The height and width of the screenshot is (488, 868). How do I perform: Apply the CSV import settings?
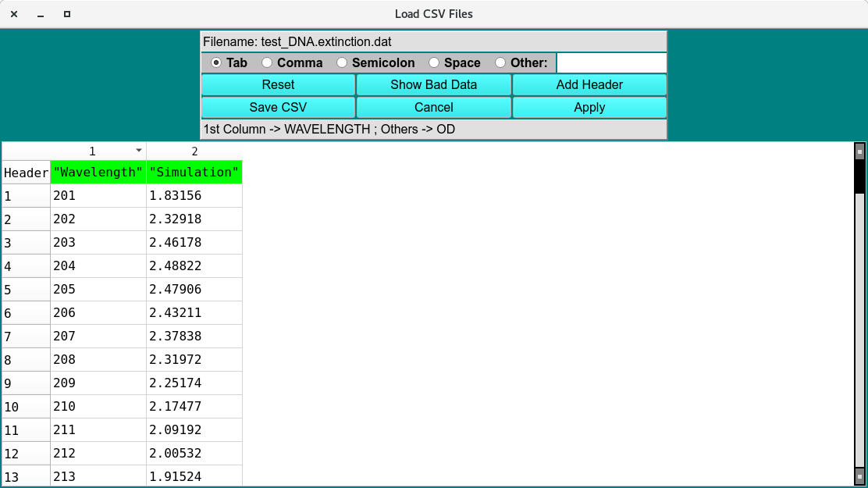point(589,107)
